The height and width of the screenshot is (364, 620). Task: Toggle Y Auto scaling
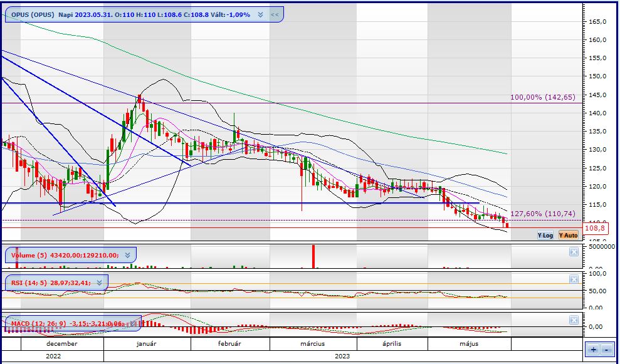point(568,235)
